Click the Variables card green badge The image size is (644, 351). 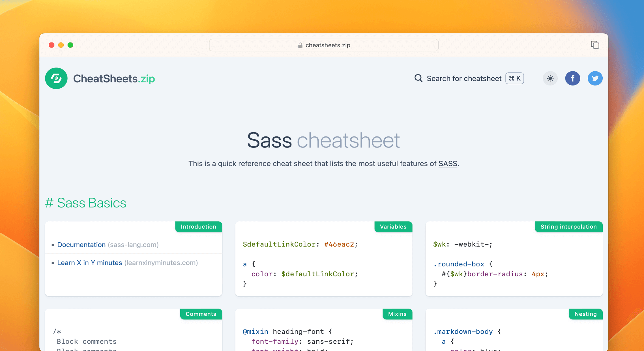click(392, 226)
